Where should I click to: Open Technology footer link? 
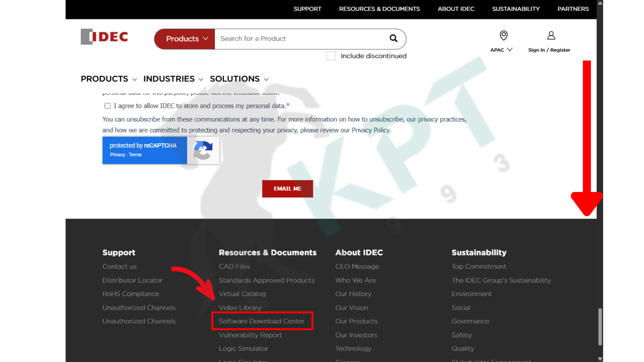353,349
